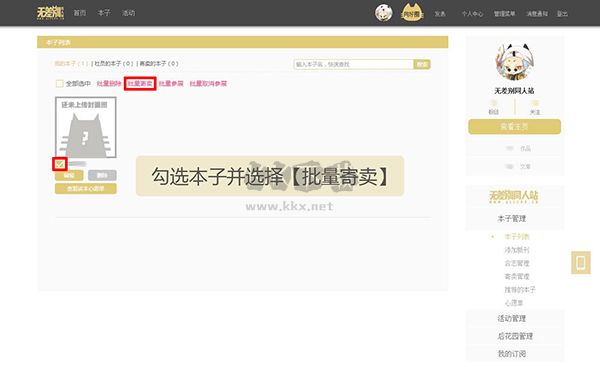Open the round user avatar in header
The height and width of the screenshot is (367, 600).
point(383,13)
